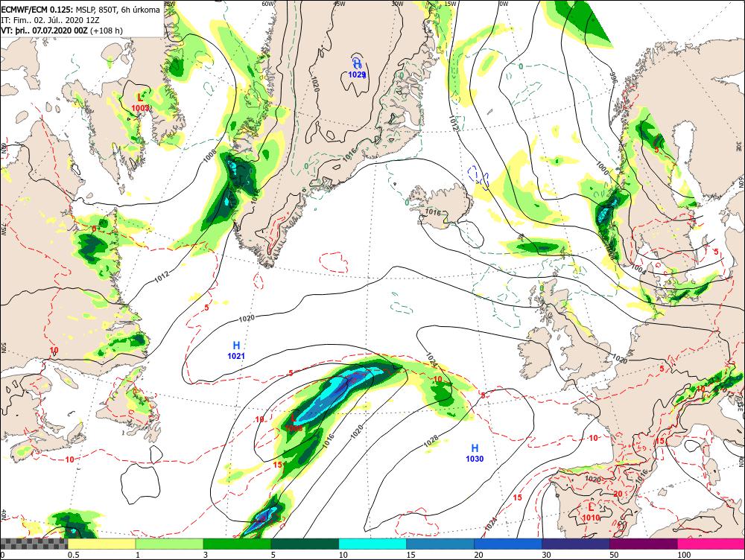Viewport: 745px width, 560px height.
Task: Click the legend value '100'
Action: [684, 555]
